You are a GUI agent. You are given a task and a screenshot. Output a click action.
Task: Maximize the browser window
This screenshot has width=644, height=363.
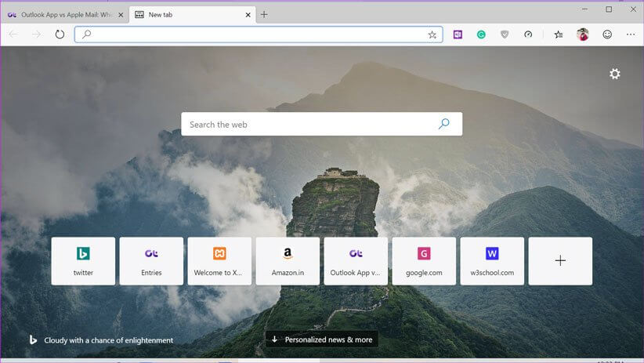click(x=609, y=9)
